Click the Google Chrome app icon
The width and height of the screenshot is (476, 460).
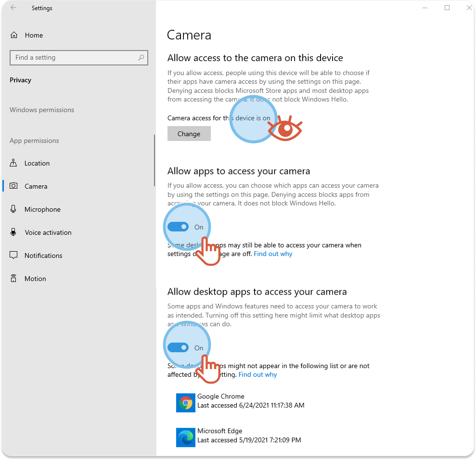(185, 403)
